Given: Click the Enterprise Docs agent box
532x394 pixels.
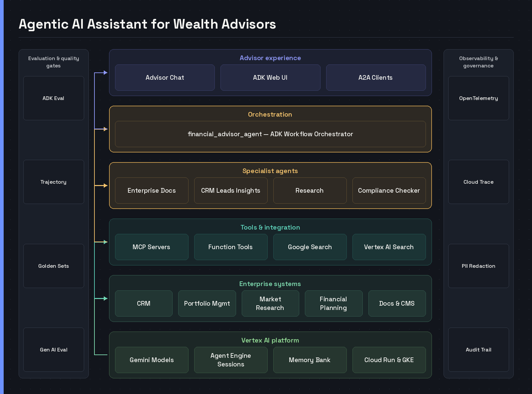Looking at the screenshot, I should tap(152, 190).
